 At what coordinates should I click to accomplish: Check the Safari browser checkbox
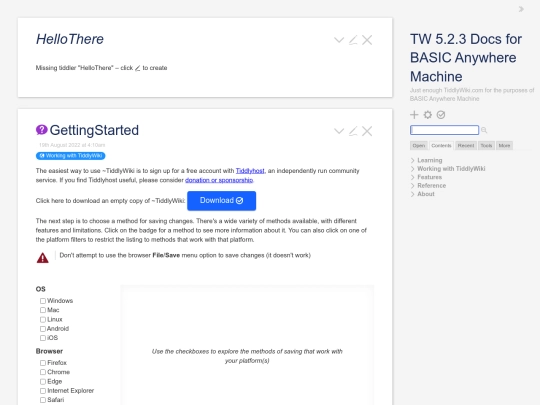(43, 400)
